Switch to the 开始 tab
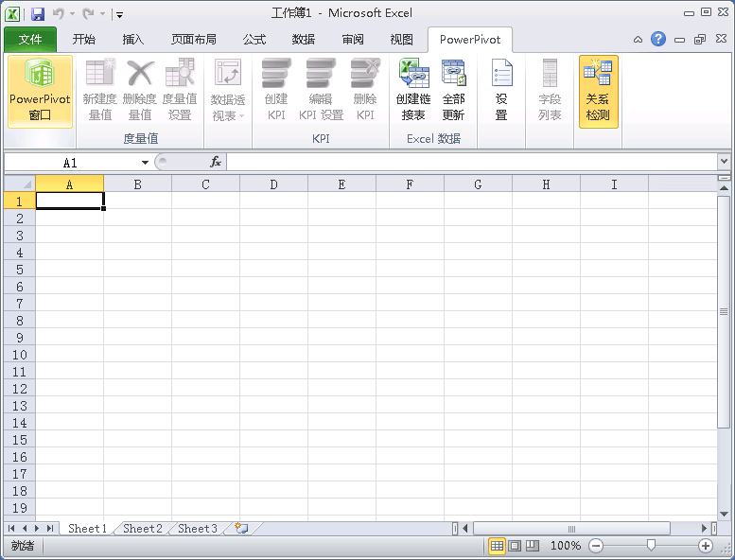The width and height of the screenshot is (735, 560). tap(84, 40)
